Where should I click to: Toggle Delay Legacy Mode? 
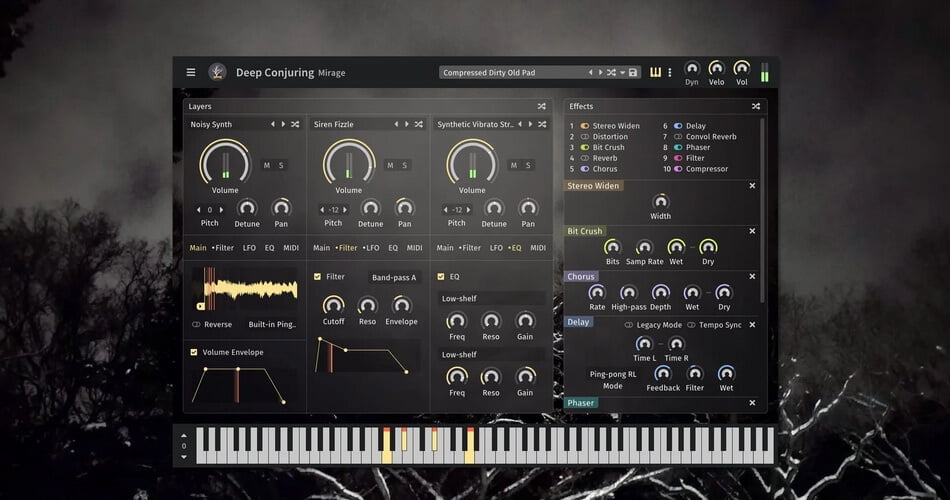point(629,325)
